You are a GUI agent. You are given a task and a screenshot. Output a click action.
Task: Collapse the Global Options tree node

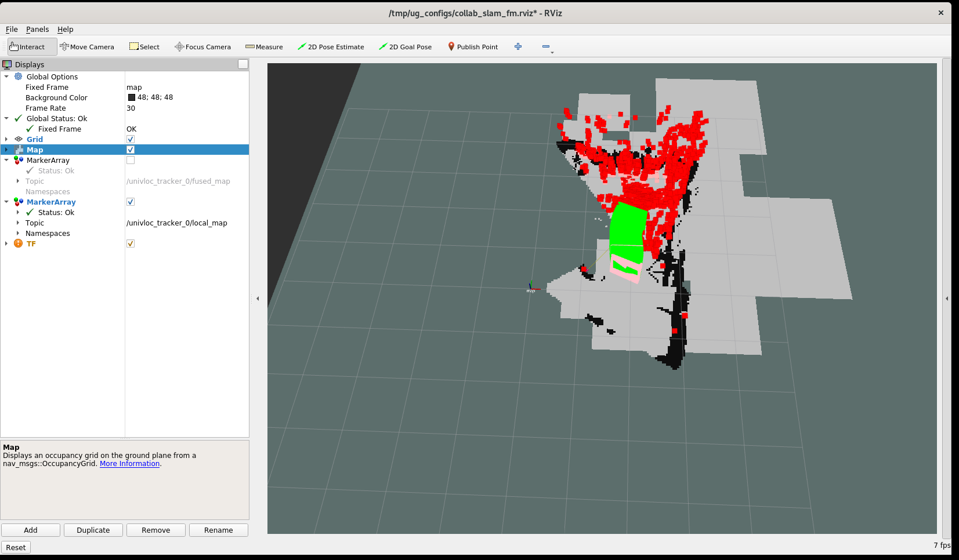point(6,77)
